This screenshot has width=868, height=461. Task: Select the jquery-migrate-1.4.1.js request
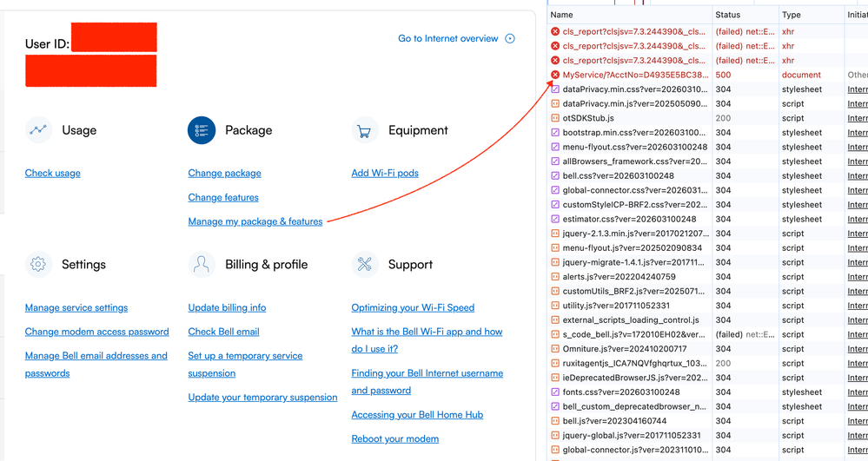(x=707, y=262)
